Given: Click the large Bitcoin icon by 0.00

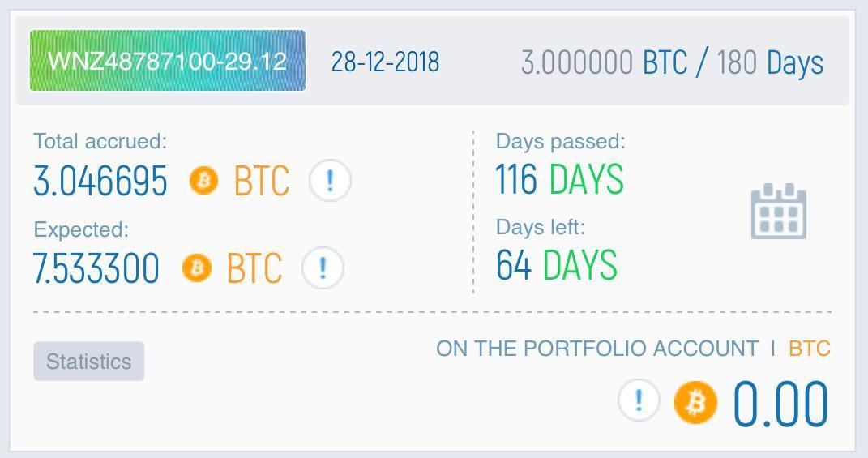Looking at the screenshot, I should click(x=695, y=402).
